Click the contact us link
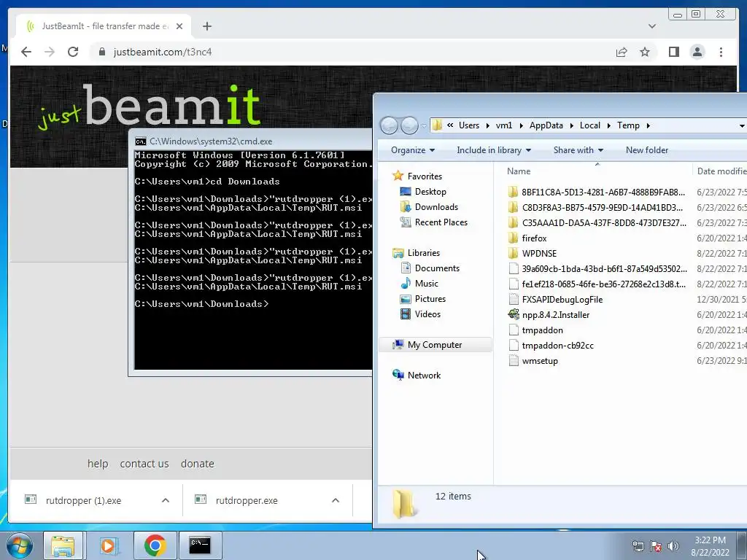The height and width of the screenshot is (560, 747). (x=144, y=464)
